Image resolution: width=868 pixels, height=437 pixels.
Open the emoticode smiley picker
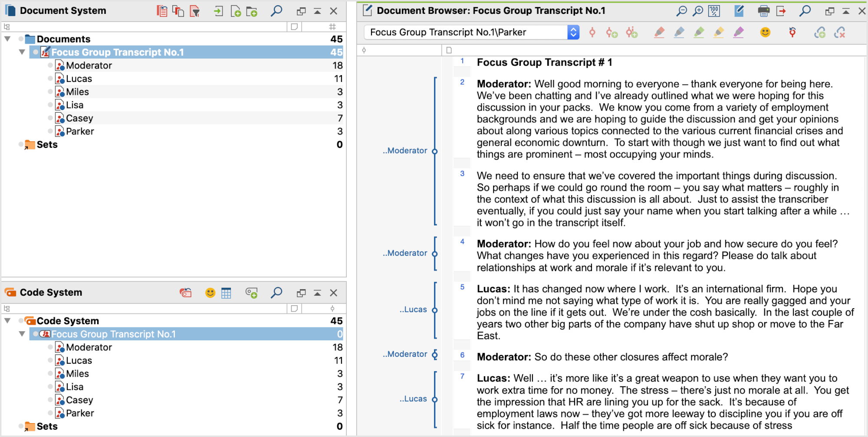pyautogui.click(x=765, y=32)
